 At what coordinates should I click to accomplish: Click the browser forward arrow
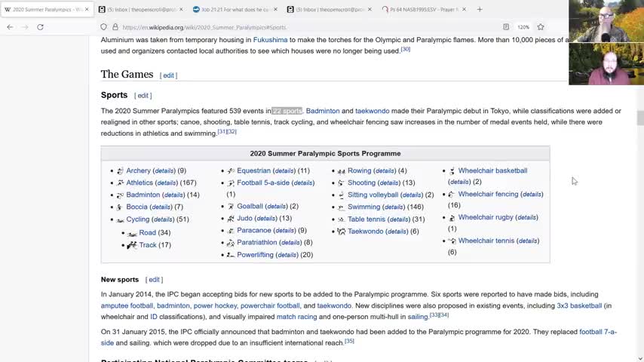25,27
